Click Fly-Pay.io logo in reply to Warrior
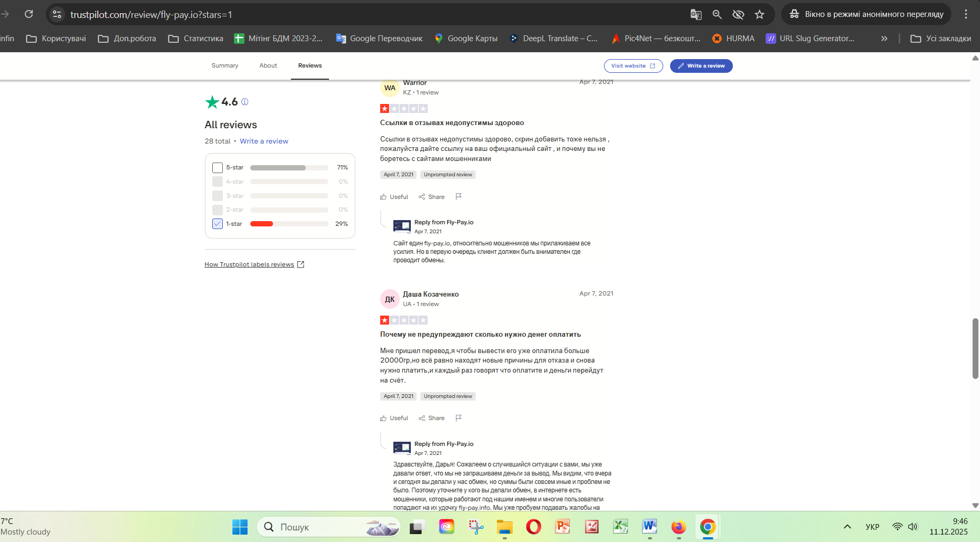This screenshot has width=980, height=542. pos(402,226)
